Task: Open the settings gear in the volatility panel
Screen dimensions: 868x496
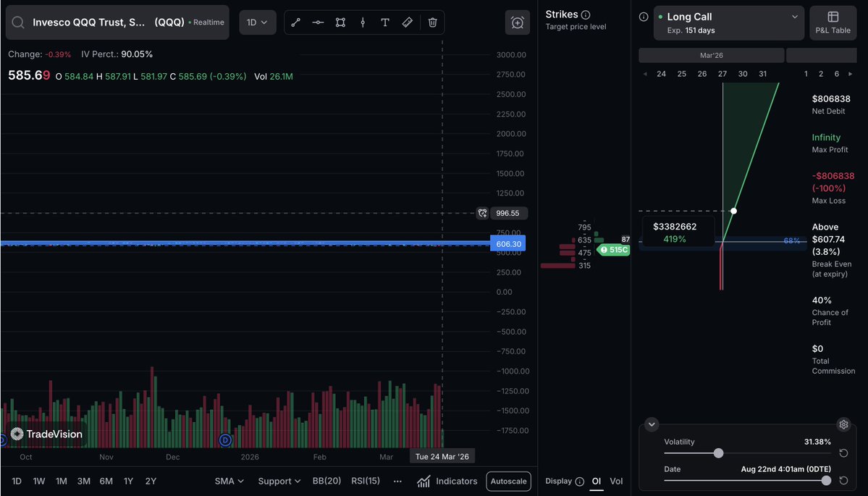Action: click(843, 424)
